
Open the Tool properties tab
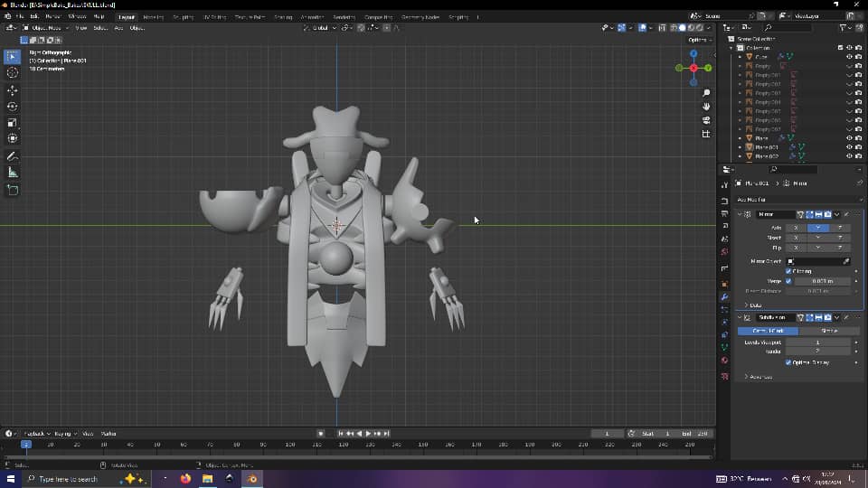click(x=724, y=185)
